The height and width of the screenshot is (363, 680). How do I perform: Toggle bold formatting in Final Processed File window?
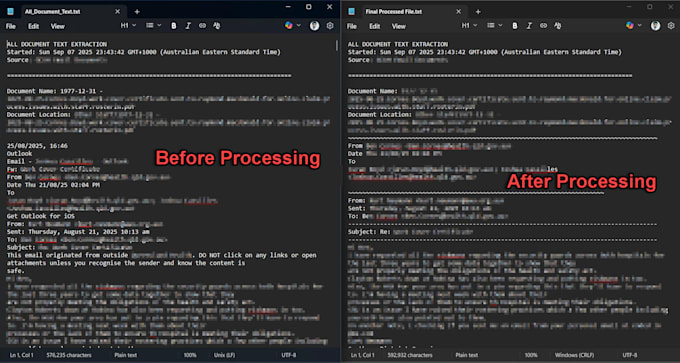pos(515,26)
